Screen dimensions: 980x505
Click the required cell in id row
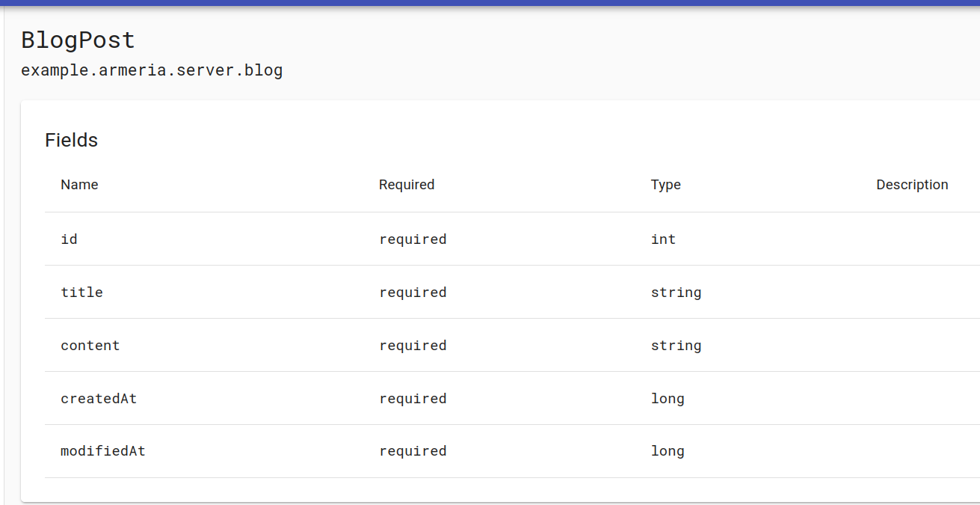click(x=413, y=239)
